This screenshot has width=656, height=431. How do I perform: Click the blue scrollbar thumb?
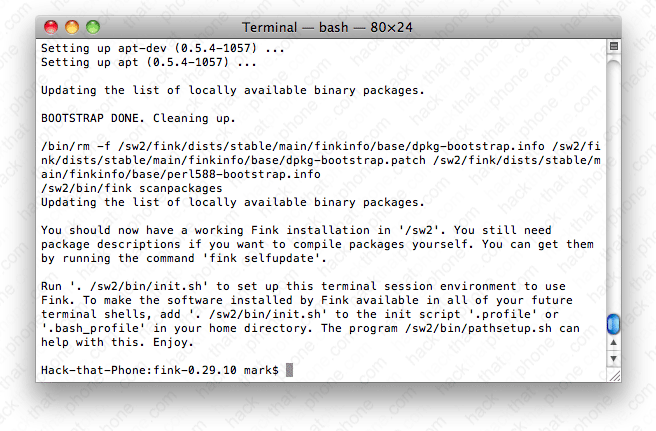pos(613,323)
